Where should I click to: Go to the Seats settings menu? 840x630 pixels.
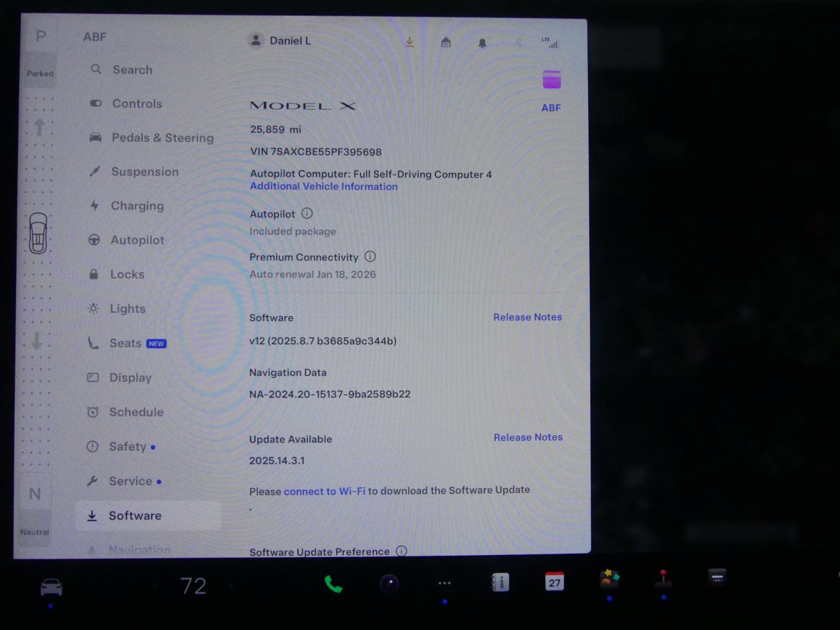(x=125, y=343)
